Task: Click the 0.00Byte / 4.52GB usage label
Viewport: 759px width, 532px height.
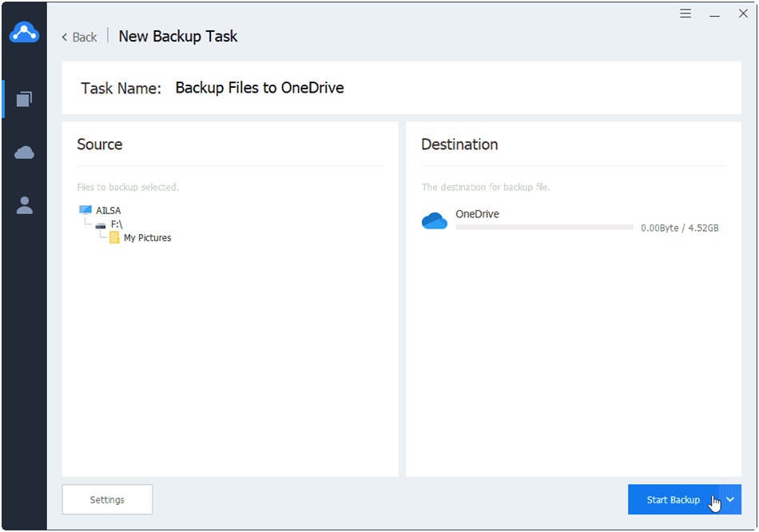Action: click(x=678, y=227)
